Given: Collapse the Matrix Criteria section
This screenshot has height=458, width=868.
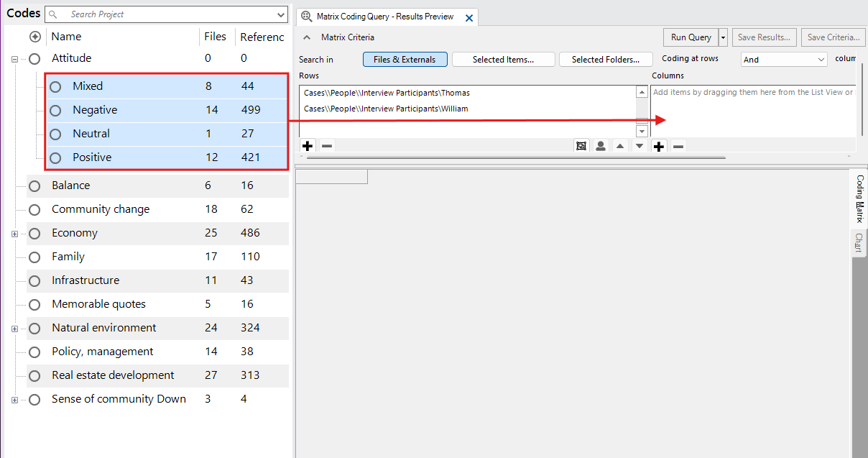Looking at the screenshot, I should click(306, 37).
